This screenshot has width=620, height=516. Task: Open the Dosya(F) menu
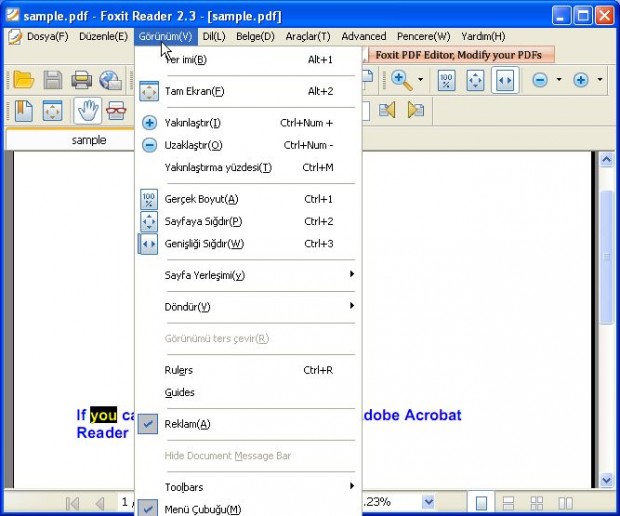[47, 36]
